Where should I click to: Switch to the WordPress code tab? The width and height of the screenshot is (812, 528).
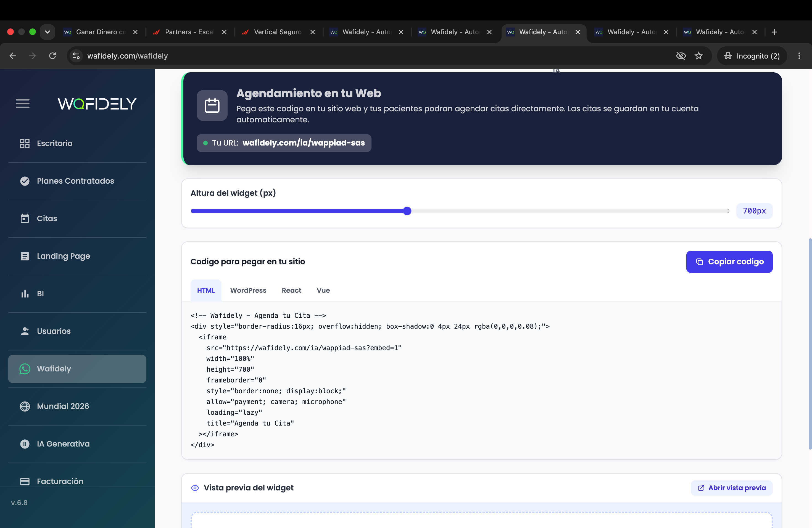pos(248,290)
